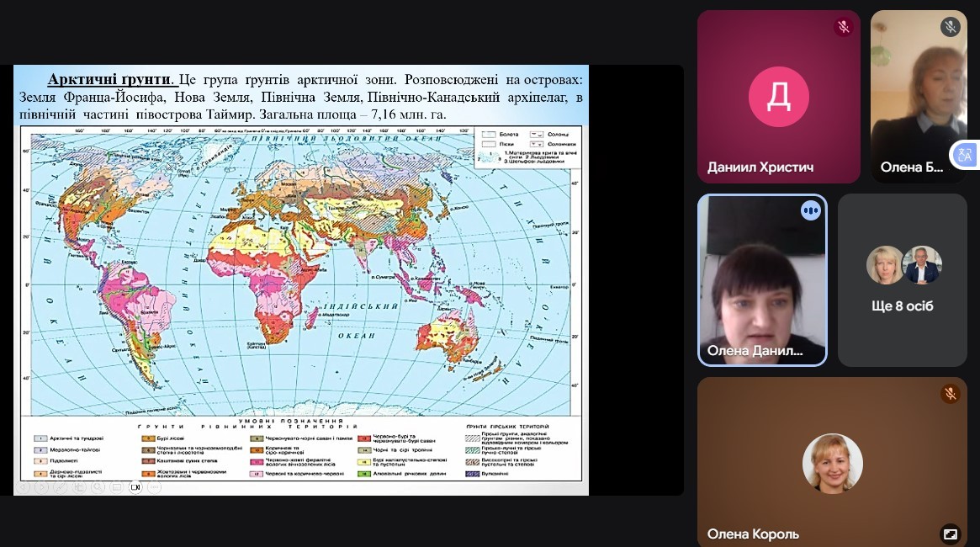The image size is (980, 547).
Task: Click picture-in-picture icon on Олена Король tile
Action: point(950,534)
